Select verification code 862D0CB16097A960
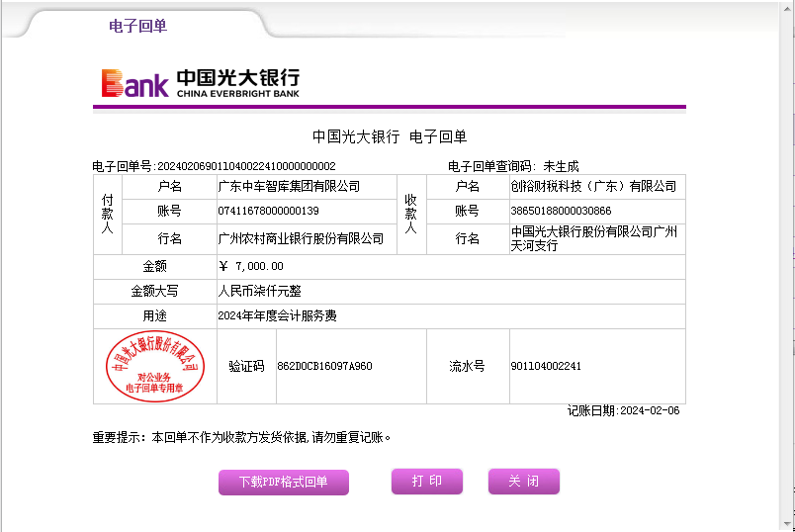795x532 pixels. [324, 366]
